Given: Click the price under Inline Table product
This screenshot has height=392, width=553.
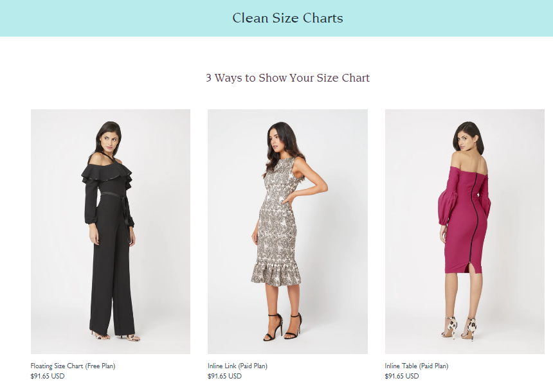Looking at the screenshot, I should 402,376.
